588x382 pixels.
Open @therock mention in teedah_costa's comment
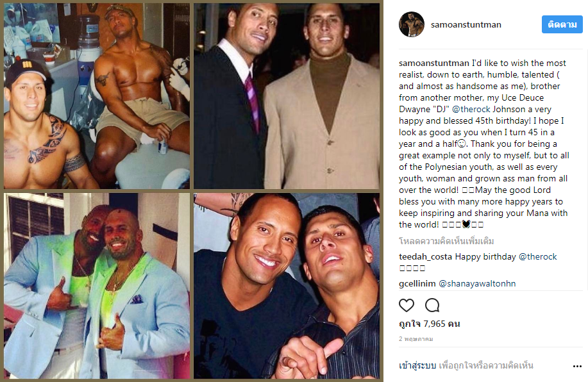(537, 257)
